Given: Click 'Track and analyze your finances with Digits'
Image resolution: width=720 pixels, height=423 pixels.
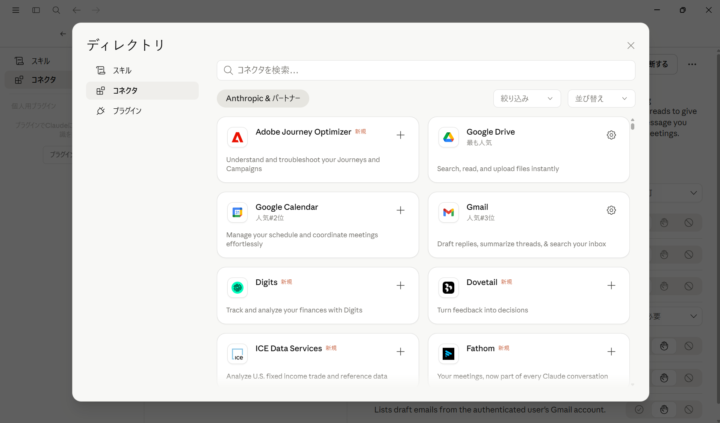Looking at the screenshot, I should click(x=294, y=310).
